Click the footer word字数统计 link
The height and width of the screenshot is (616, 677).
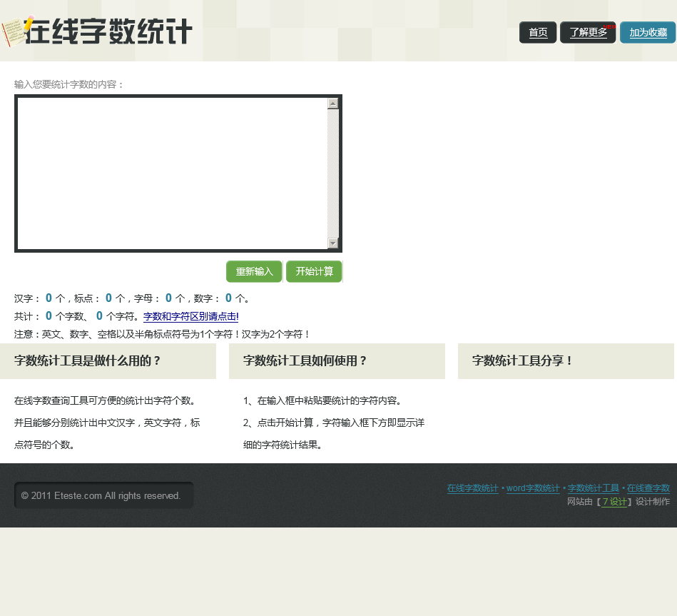pyautogui.click(x=533, y=488)
